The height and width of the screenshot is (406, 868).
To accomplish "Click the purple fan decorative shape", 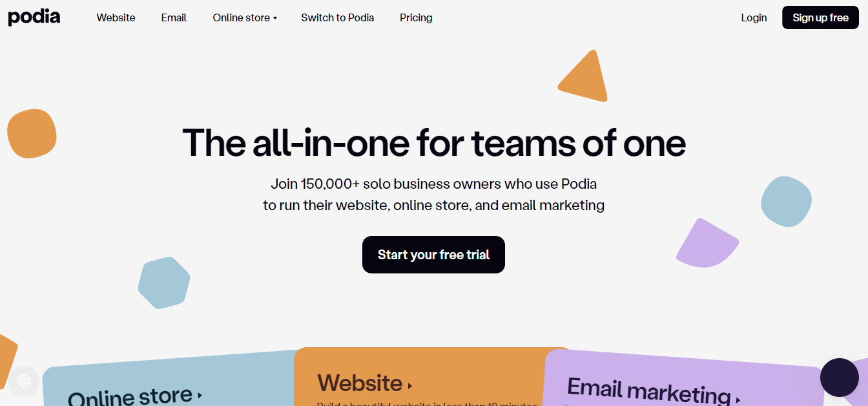I will (707, 243).
